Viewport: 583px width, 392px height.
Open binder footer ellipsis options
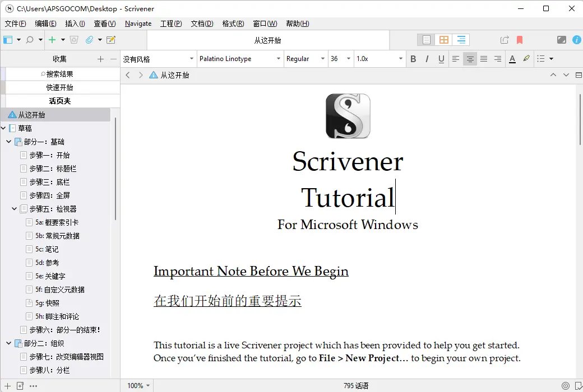33,386
